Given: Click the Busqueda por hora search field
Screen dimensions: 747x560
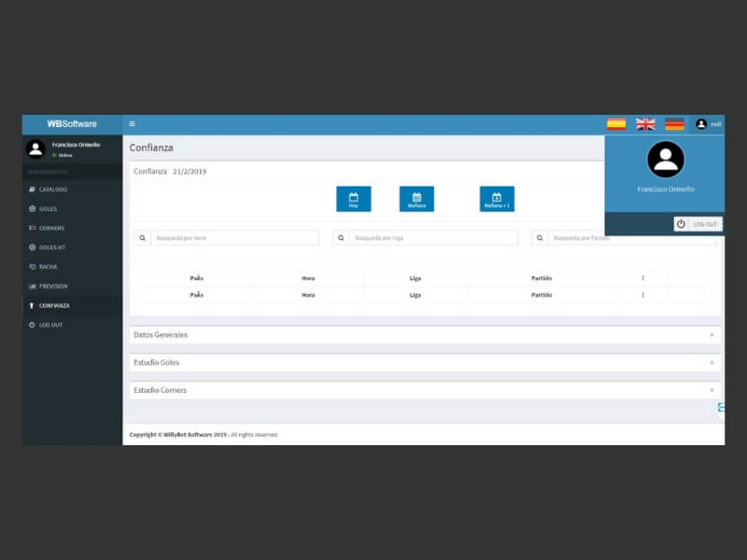Looking at the screenshot, I should [234, 238].
